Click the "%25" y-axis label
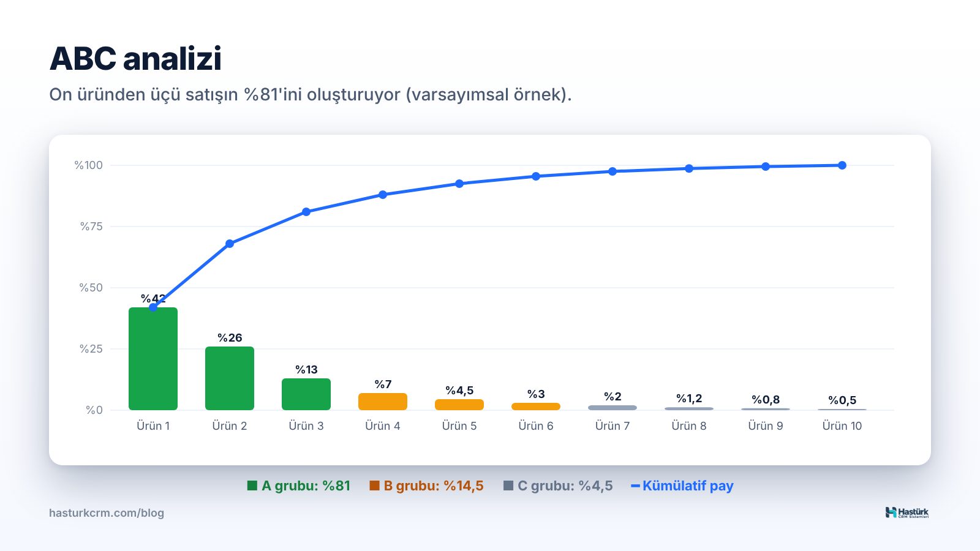The width and height of the screenshot is (980, 551). [x=91, y=349]
